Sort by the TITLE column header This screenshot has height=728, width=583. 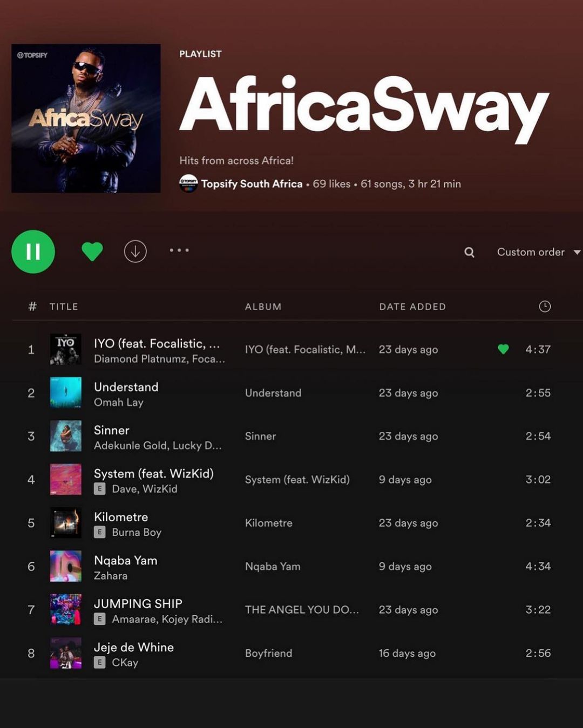(x=64, y=307)
